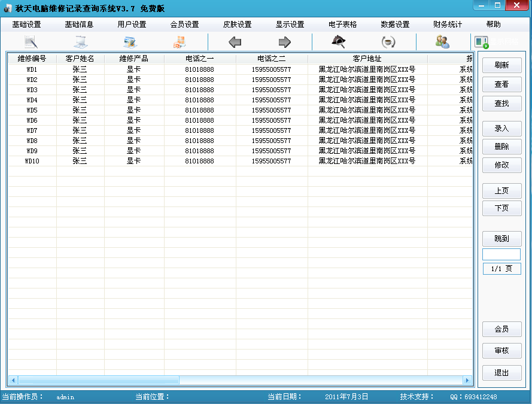Maximize the application window
Viewport: 532px width, 404px height.
point(497,5)
